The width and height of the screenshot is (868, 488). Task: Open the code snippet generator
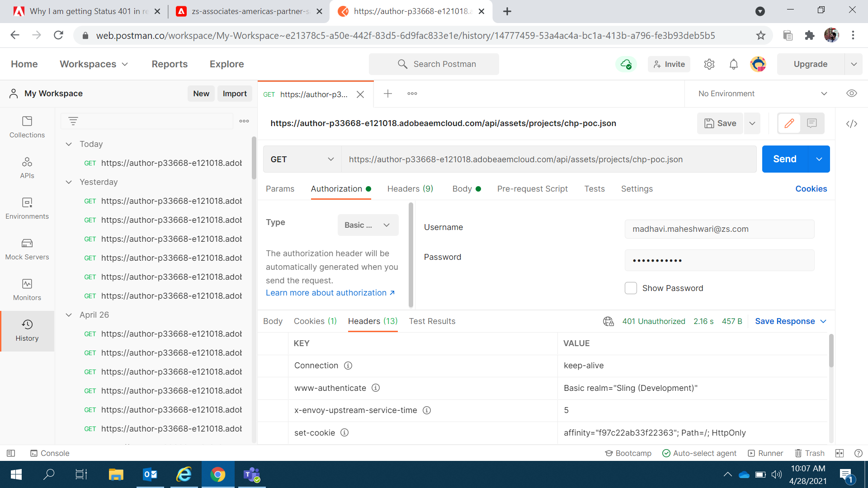(852, 123)
